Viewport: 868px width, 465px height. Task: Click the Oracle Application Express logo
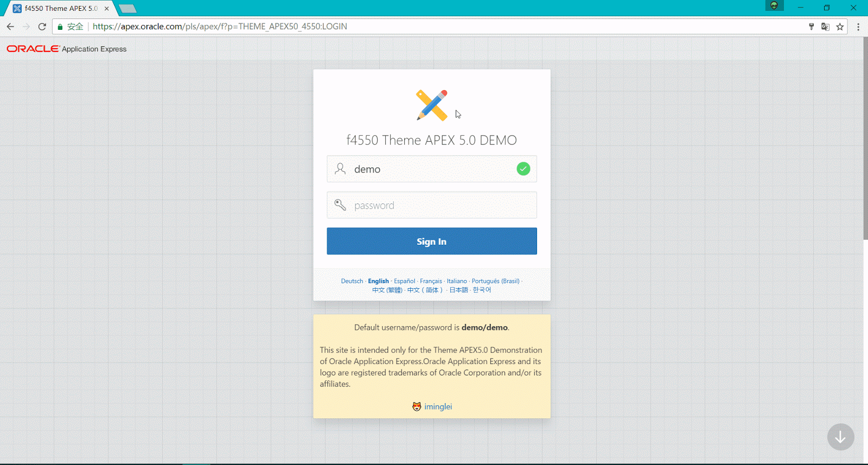pyautogui.click(x=66, y=49)
